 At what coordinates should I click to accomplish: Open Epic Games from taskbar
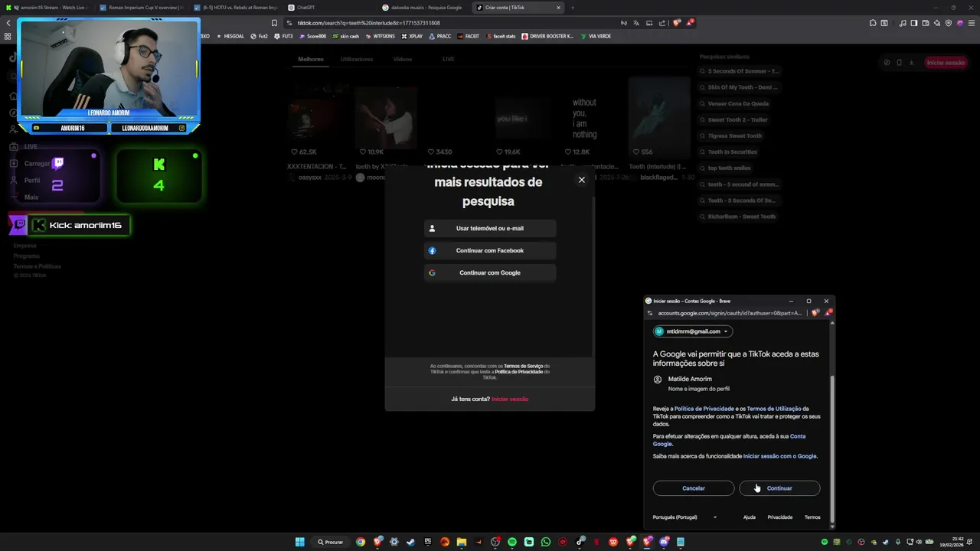point(428,542)
